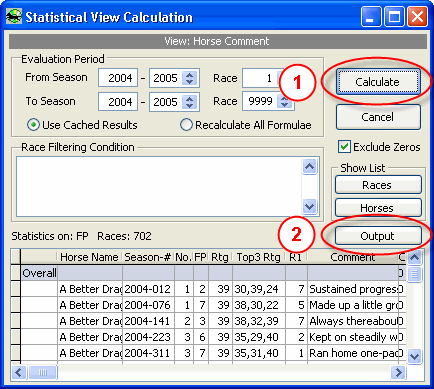Click the Comment column header
The height and width of the screenshot is (389, 434).
[x=353, y=257]
